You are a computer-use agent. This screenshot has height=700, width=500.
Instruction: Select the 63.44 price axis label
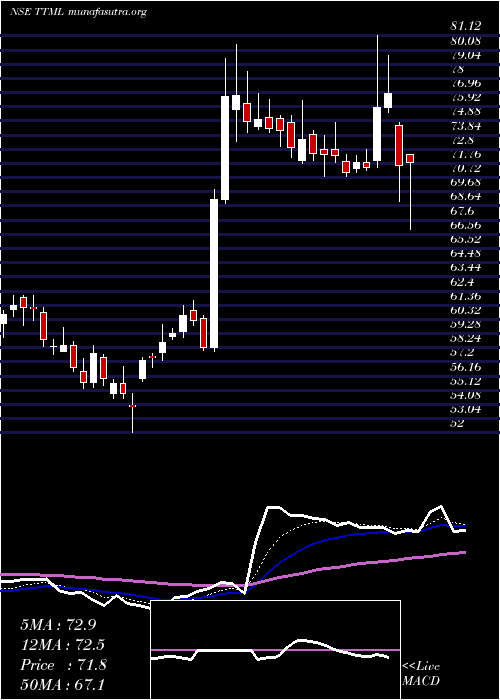pos(465,268)
